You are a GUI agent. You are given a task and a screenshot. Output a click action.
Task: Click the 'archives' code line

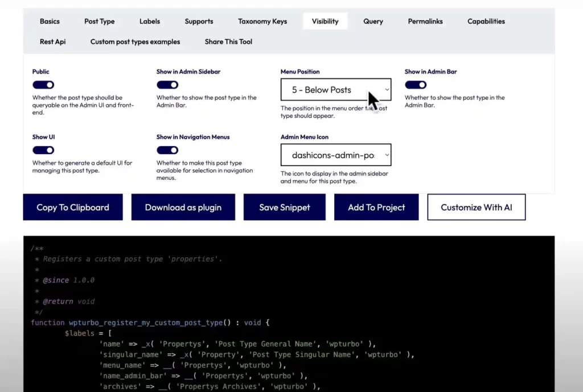coord(210,386)
